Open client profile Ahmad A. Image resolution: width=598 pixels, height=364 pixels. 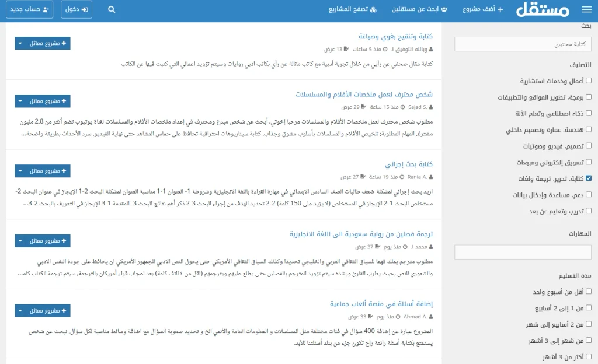coord(415,317)
